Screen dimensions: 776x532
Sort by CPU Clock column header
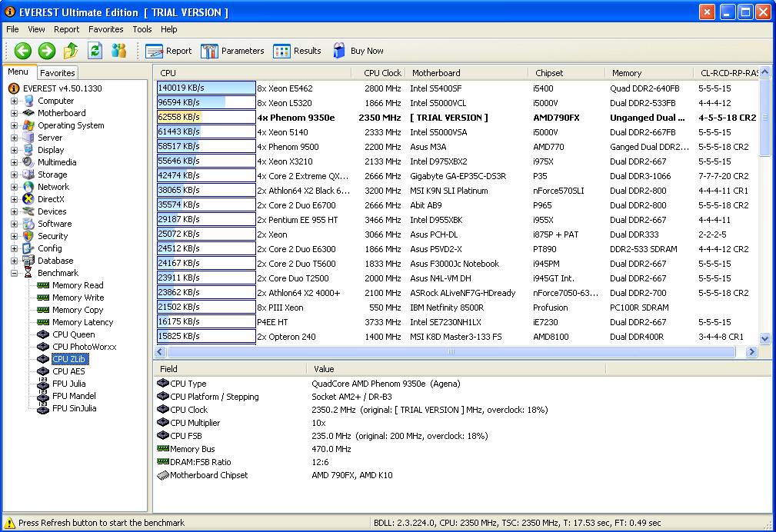pos(378,73)
